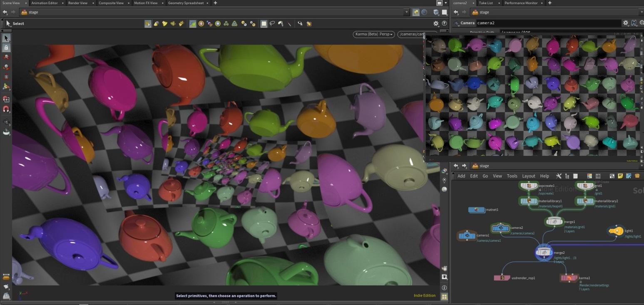Click the matnet1 node

click(x=477, y=210)
